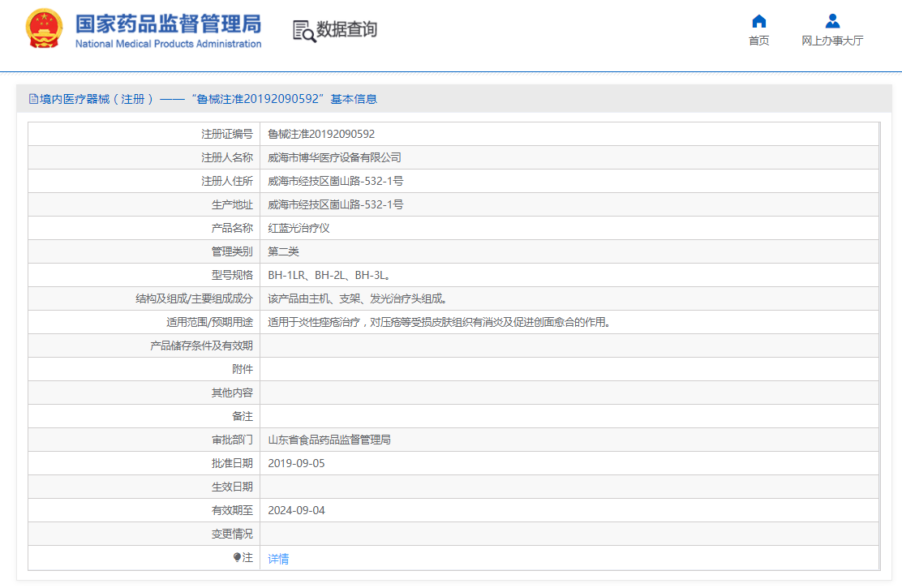Click the 适用范围/预期用途 label

click(209, 323)
